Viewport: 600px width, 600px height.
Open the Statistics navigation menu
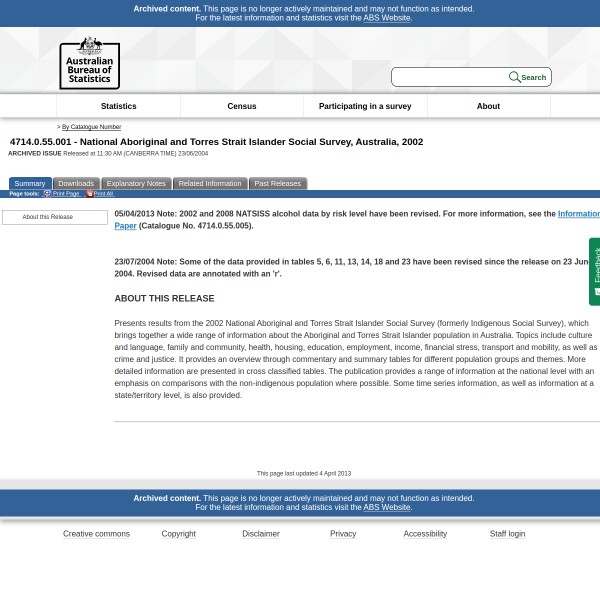click(118, 106)
